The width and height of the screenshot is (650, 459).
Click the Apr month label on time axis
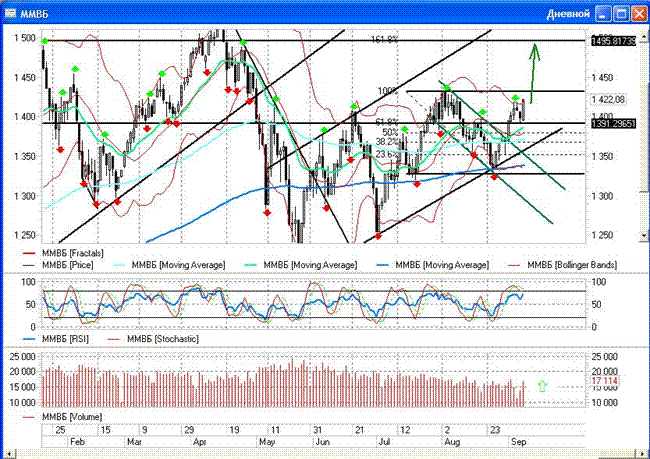pyautogui.click(x=199, y=442)
